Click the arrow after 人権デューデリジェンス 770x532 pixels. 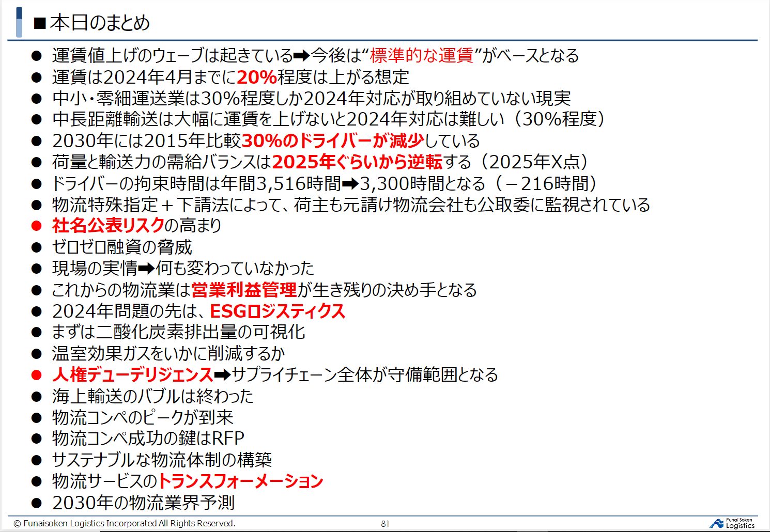pos(222,374)
